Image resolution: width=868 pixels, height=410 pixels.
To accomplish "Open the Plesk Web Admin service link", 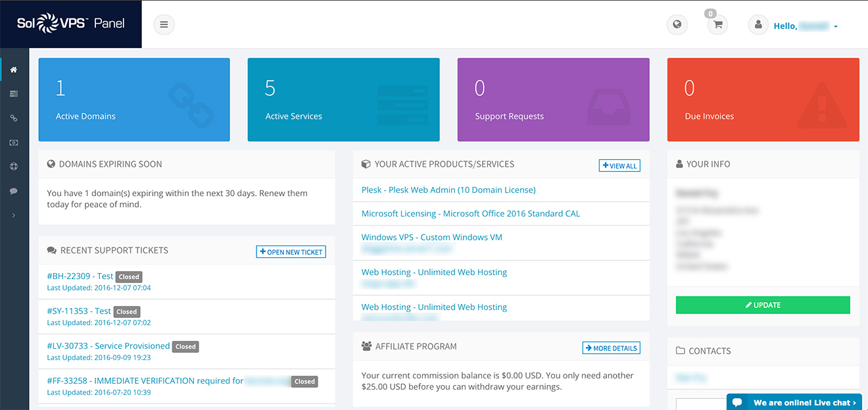I will 448,190.
